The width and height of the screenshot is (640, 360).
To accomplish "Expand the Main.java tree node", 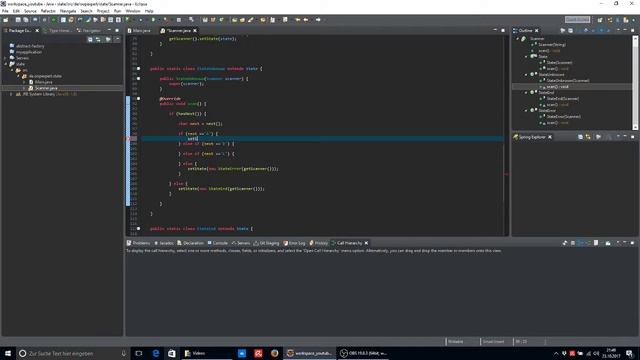I will click(x=24, y=82).
